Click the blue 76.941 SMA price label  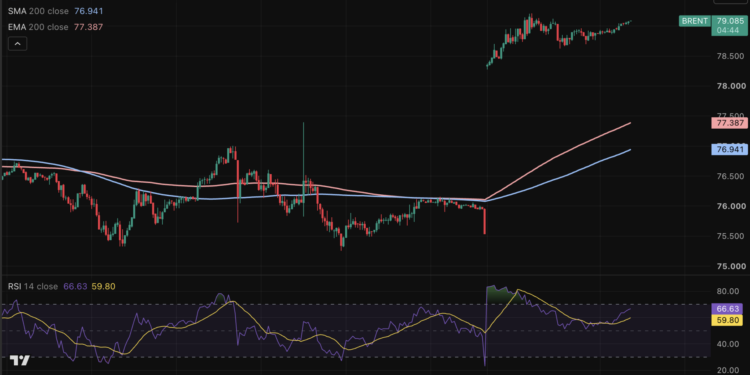(x=729, y=150)
